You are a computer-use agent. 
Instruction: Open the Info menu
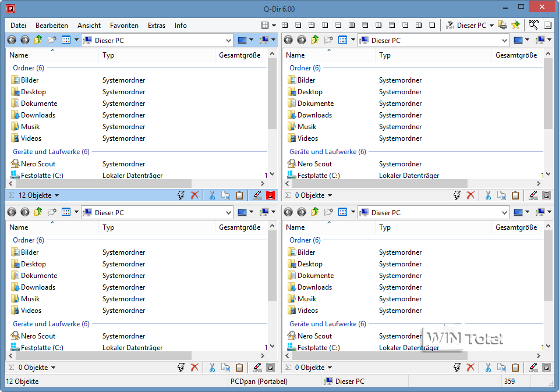click(181, 26)
